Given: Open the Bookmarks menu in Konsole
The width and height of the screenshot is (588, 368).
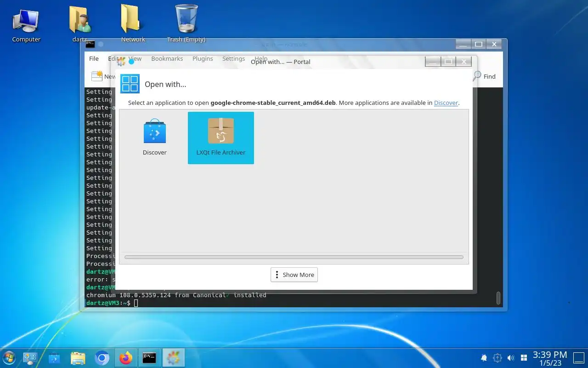Looking at the screenshot, I should (167, 58).
